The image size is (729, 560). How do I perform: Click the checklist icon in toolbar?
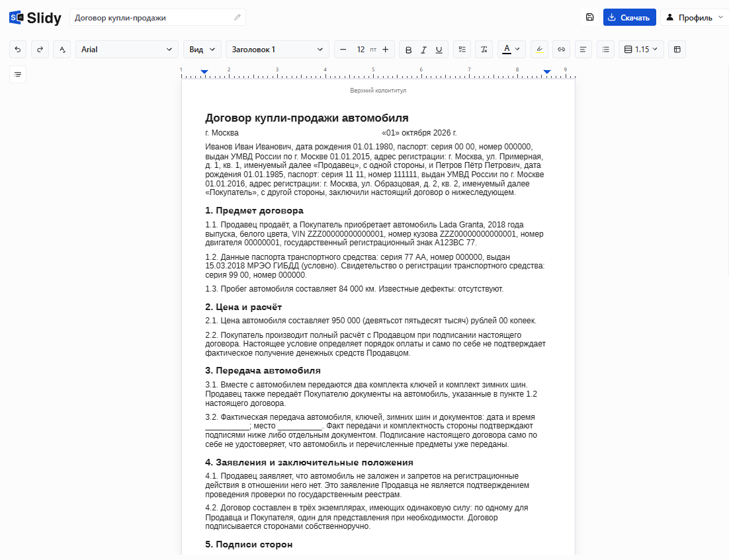tap(462, 50)
